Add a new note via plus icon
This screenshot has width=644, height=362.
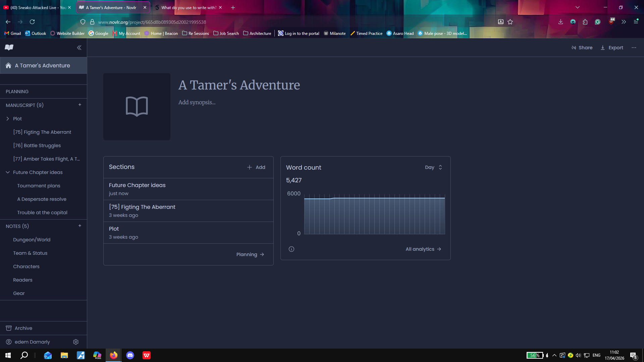point(80,226)
